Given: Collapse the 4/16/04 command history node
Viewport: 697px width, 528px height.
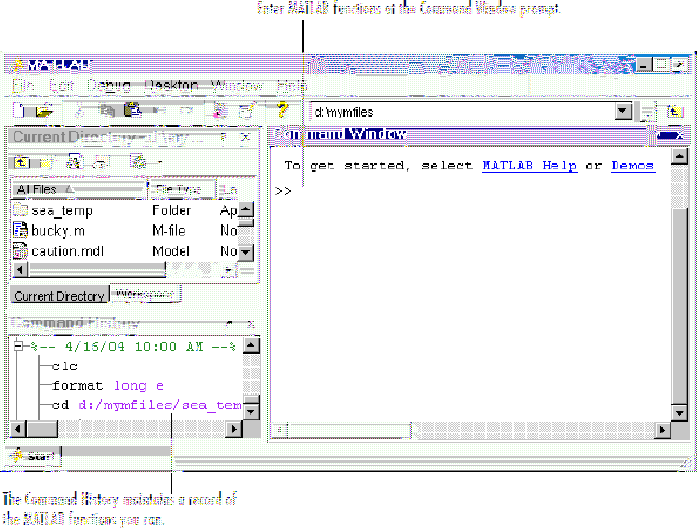Looking at the screenshot, I should [17, 346].
